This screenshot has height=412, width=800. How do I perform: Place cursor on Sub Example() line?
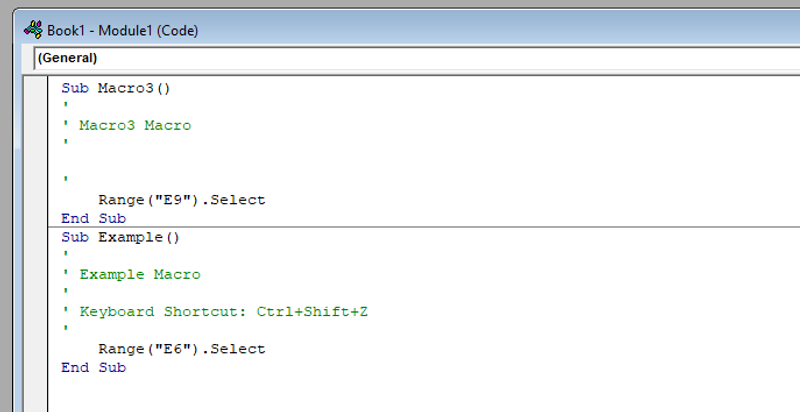tap(120, 238)
